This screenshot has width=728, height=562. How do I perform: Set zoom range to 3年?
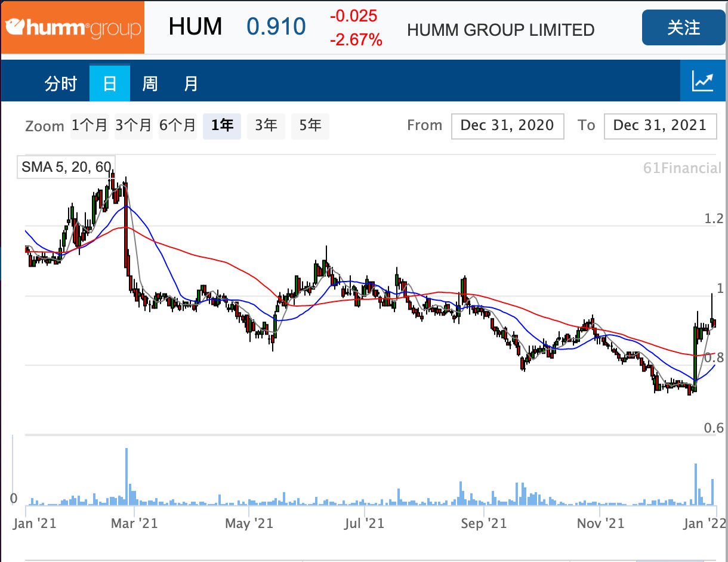tap(266, 126)
